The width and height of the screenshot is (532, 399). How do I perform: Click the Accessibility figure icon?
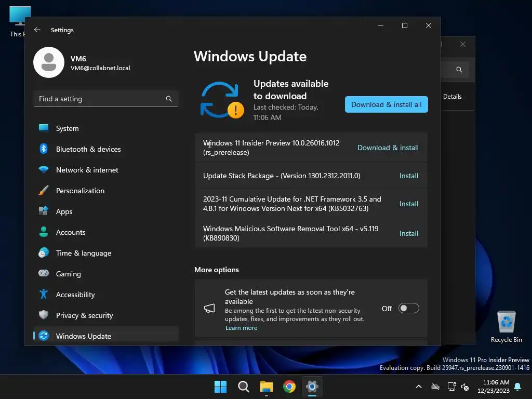click(x=44, y=294)
